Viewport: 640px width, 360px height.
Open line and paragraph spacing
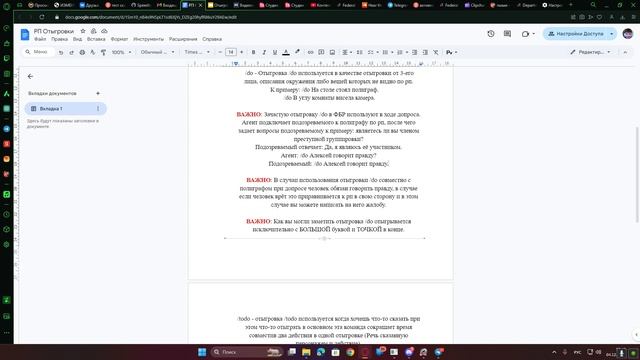(360, 52)
